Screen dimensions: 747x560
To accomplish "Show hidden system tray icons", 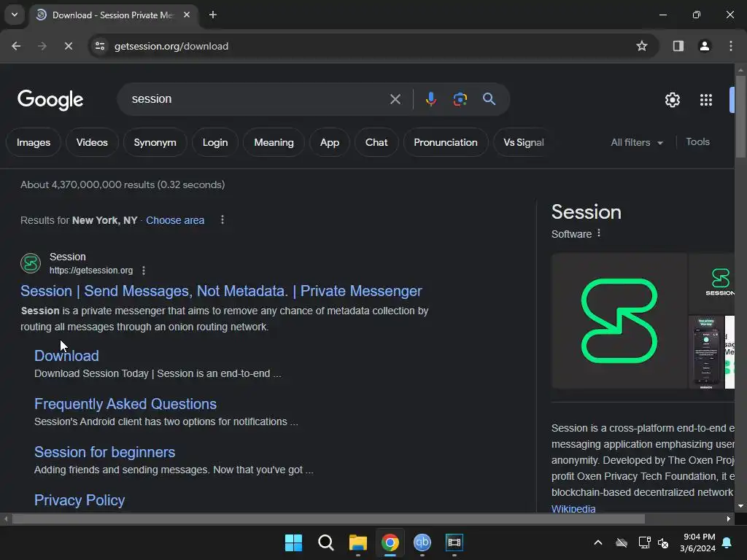I will (598, 542).
